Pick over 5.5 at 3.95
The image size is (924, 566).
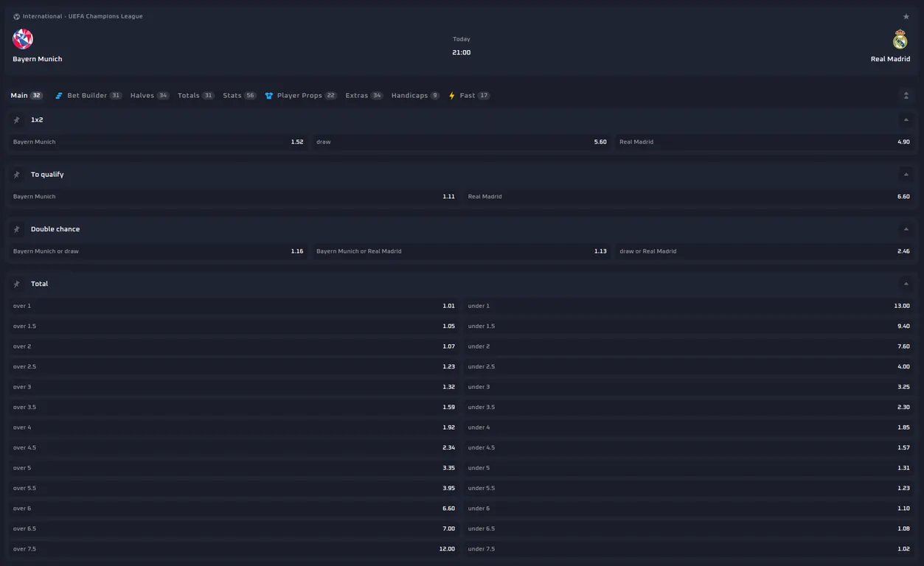click(234, 489)
